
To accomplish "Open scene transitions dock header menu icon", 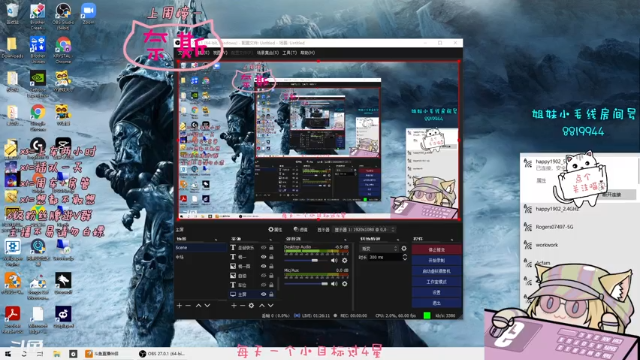I will [398, 239].
